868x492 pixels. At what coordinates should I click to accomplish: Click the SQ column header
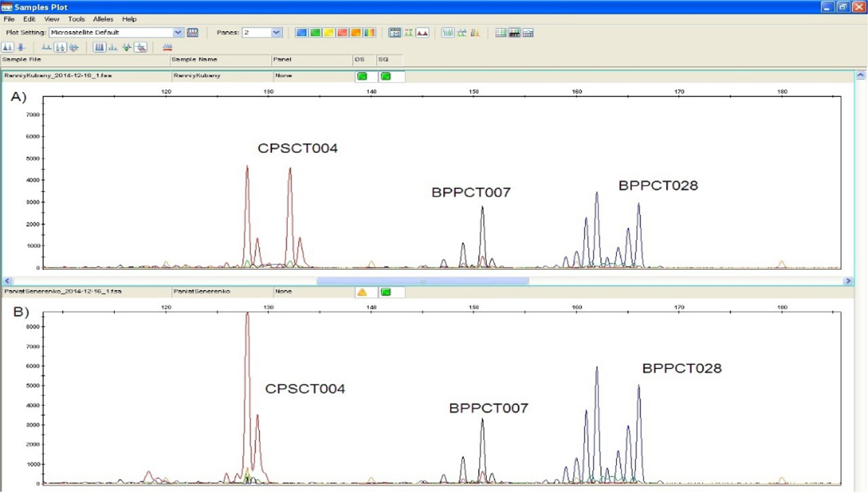388,59
